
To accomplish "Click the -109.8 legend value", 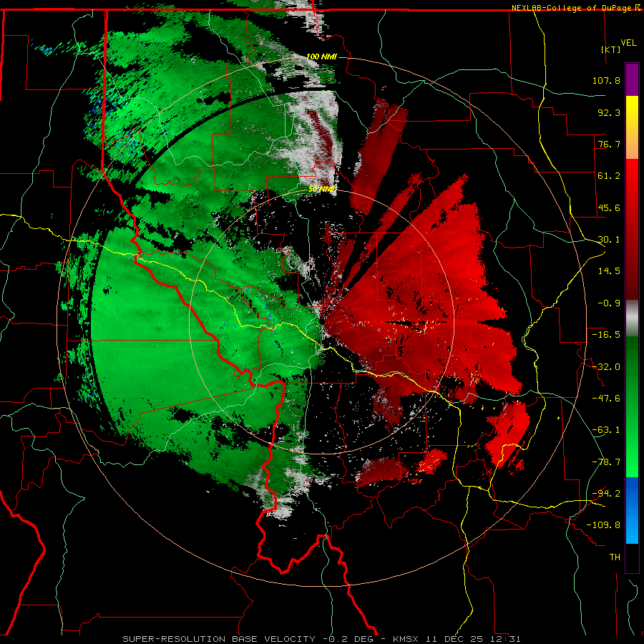I will coord(604,525).
